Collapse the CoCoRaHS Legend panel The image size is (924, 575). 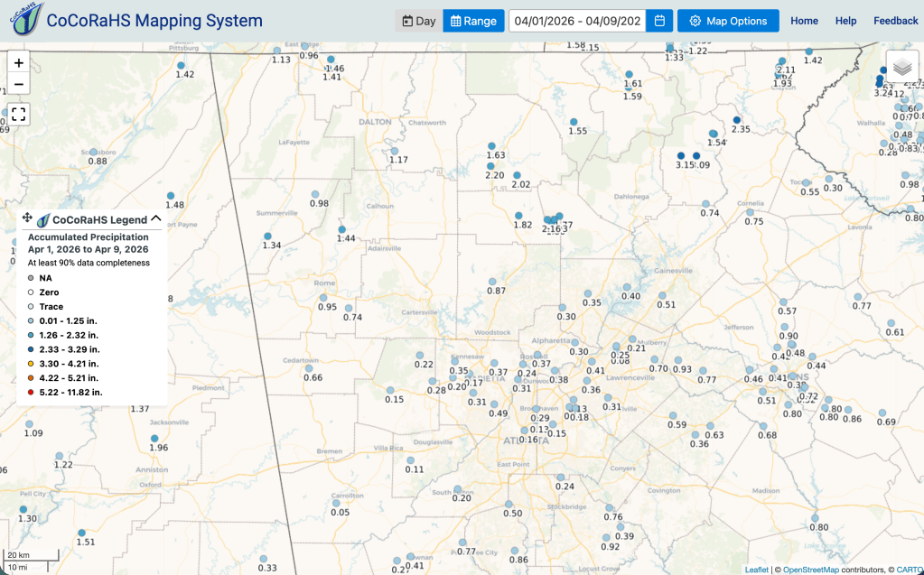point(156,218)
